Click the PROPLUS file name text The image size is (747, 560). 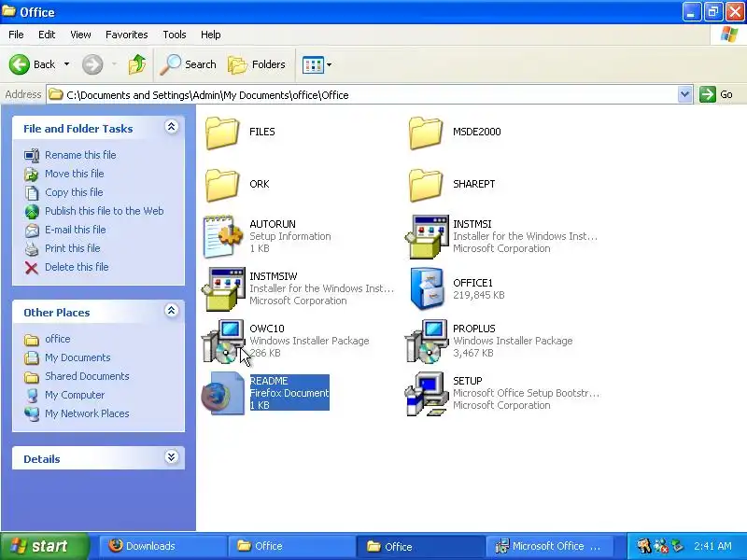click(474, 329)
